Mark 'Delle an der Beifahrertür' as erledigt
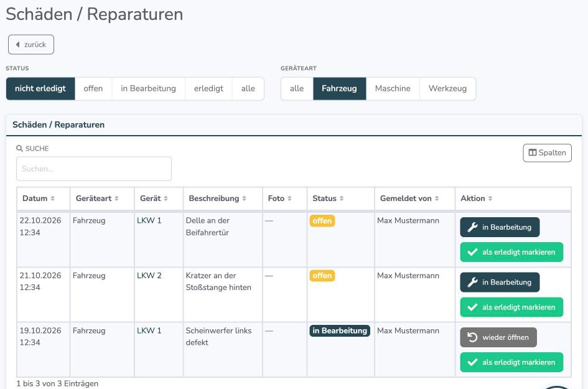Screen dimensions: 588x389 511,252
